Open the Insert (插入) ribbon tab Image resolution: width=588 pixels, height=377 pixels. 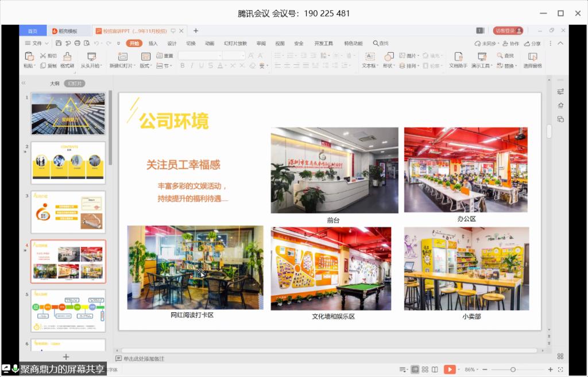click(153, 43)
